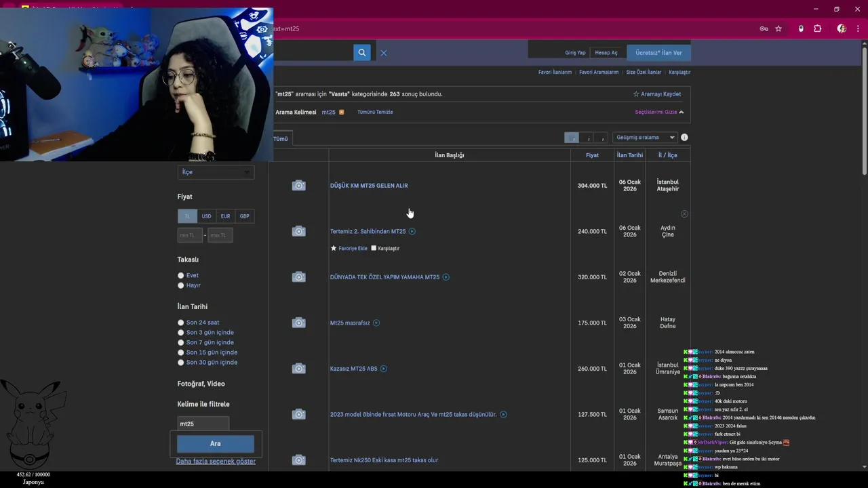Play video icon next to Kazasız MT25 ABS
Image resolution: width=868 pixels, height=488 pixels.
tap(383, 369)
